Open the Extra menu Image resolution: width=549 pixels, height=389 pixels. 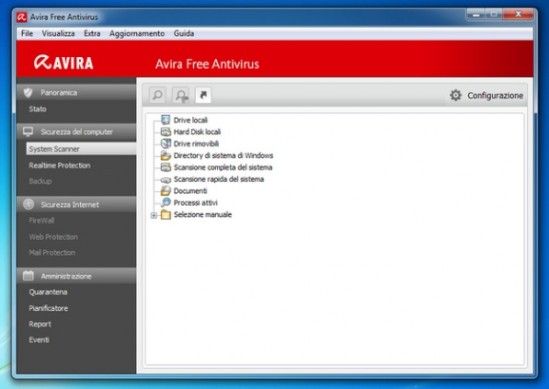(x=92, y=33)
